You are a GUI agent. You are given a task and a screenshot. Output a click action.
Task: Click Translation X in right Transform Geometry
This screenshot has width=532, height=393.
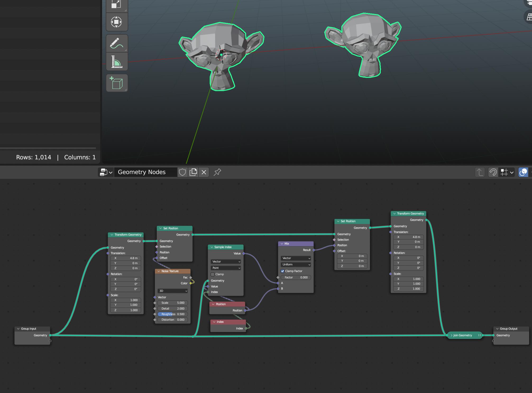pos(409,237)
